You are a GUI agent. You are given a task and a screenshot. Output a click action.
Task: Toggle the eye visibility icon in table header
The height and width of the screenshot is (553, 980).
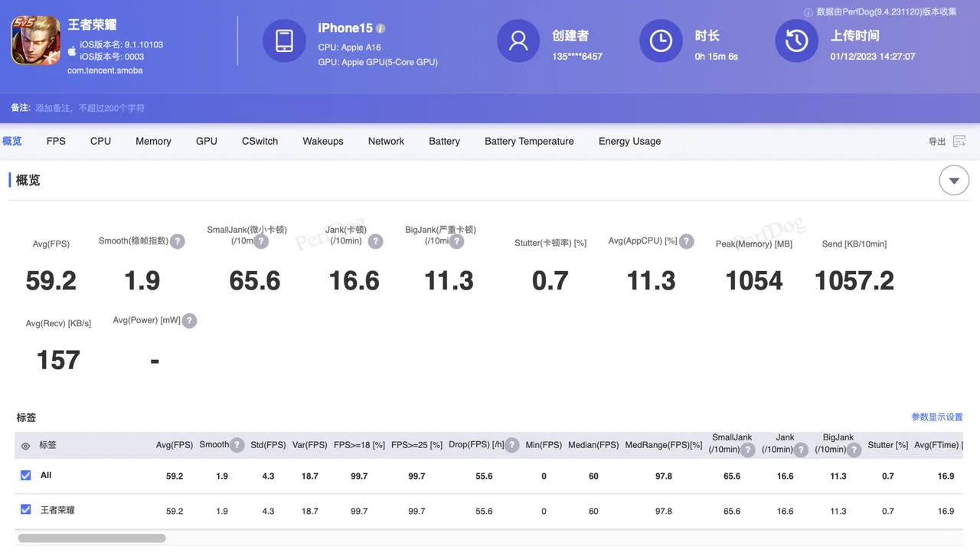(25, 446)
